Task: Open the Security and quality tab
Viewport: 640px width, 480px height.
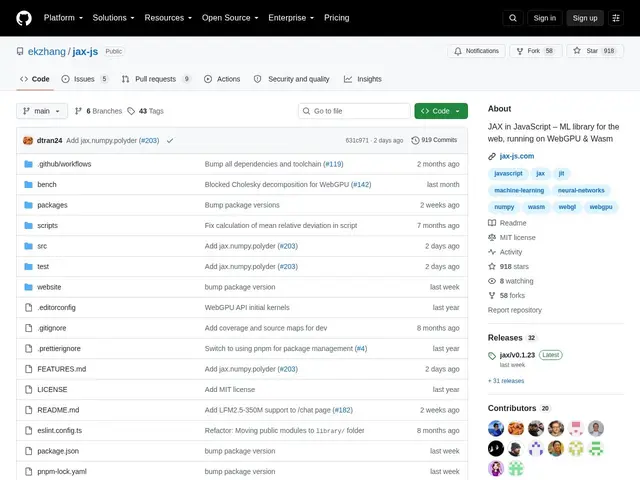Action: click(291, 79)
